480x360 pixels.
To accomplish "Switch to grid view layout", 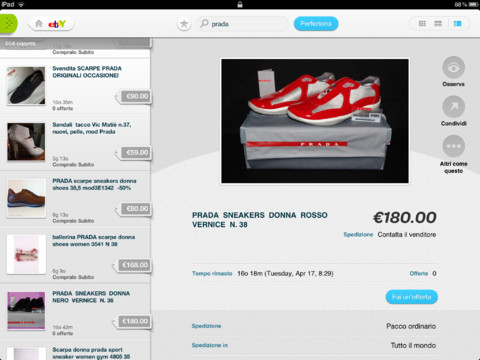I will point(422,23).
